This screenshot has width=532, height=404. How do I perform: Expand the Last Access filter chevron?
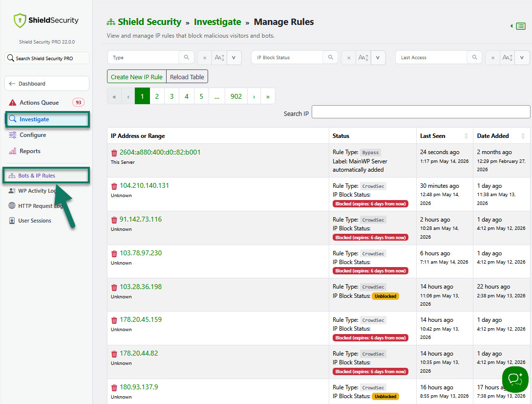click(522, 58)
